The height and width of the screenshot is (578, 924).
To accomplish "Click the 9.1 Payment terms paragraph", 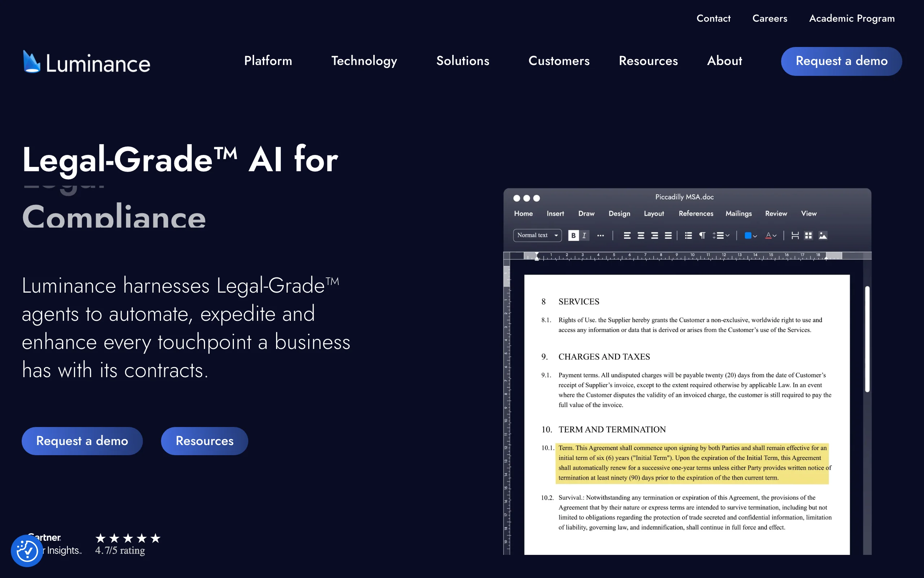I will click(695, 390).
